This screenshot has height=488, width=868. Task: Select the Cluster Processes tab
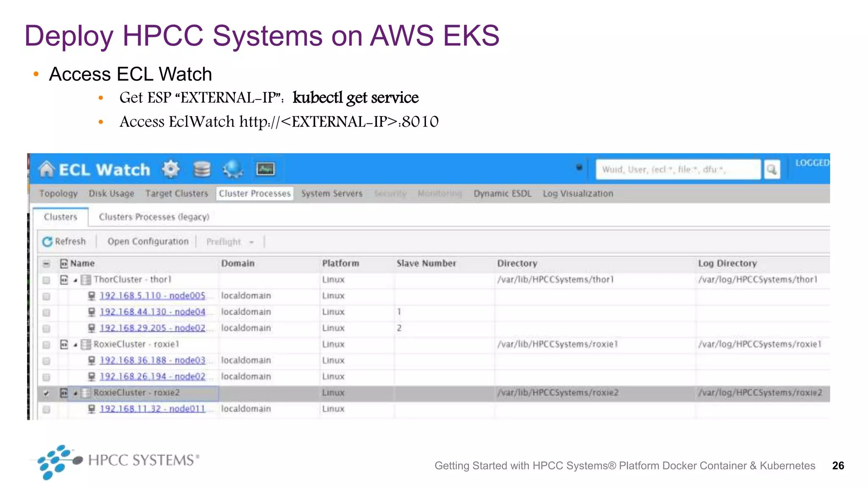pyautogui.click(x=255, y=194)
